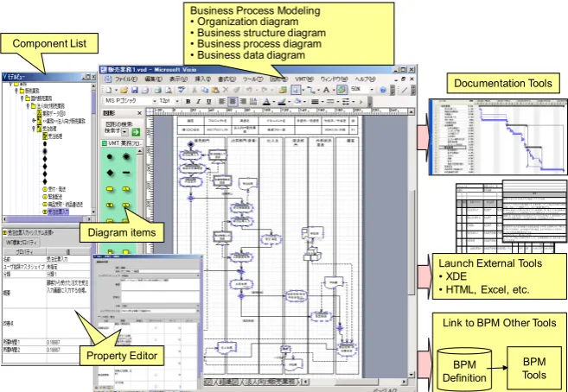
Task: Toggle Underline formatting
Action: point(208,102)
